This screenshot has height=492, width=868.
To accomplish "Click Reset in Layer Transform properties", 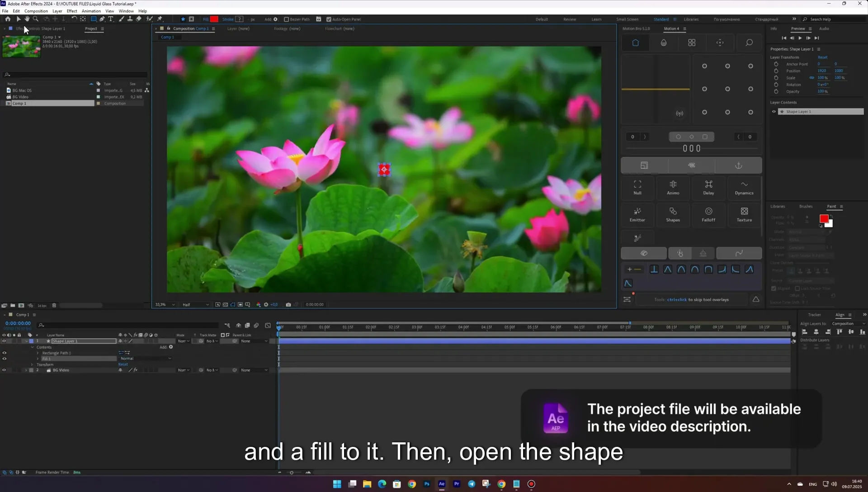I will [822, 57].
